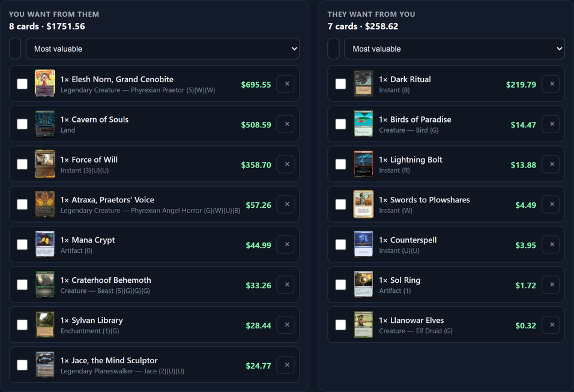574x392 pixels.
Task: Toggle select-all box under You Want From Them
Action: pos(15,49)
